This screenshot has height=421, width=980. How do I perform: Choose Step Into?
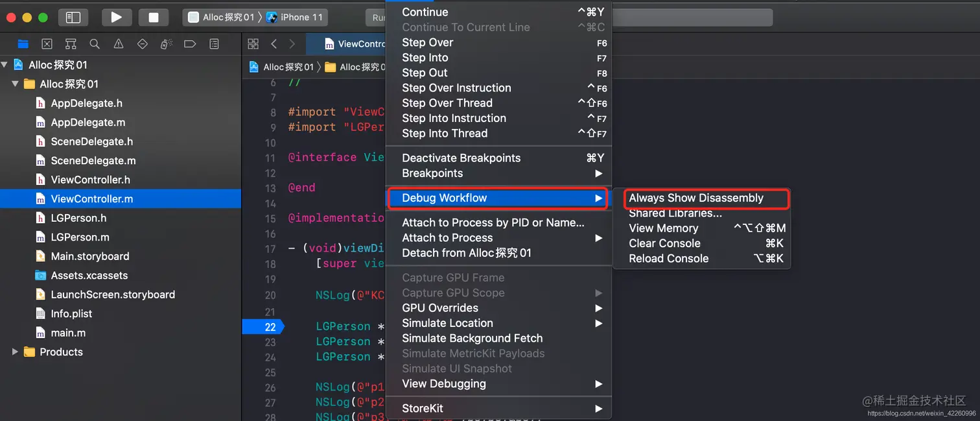click(499, 58)
